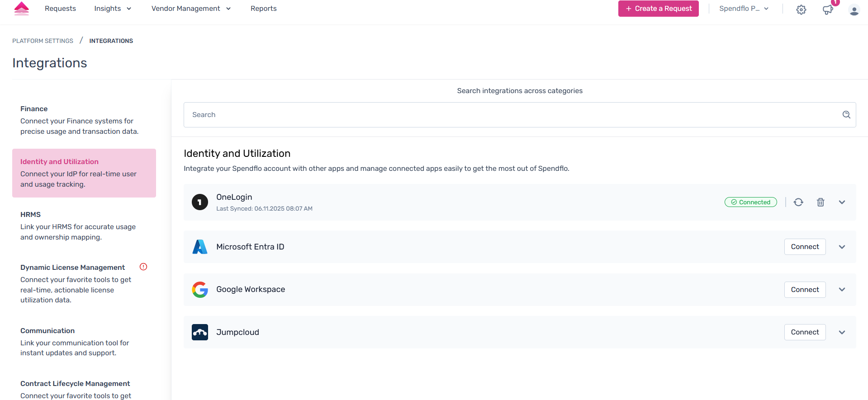Go to the Reports menu
Viewport: 868px width, 400px height.
click(x=263, y=9)
